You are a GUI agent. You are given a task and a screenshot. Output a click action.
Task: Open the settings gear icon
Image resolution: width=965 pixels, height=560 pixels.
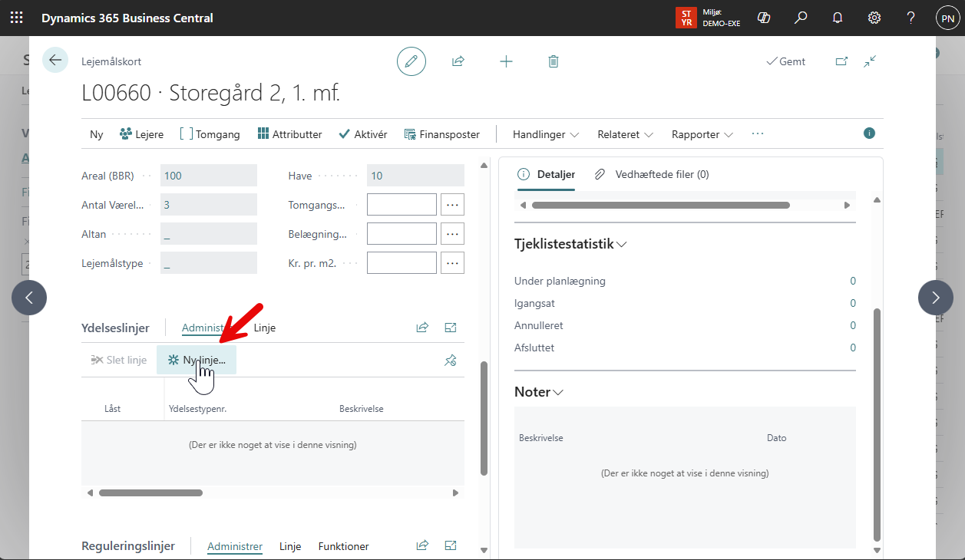click(874, 18)
